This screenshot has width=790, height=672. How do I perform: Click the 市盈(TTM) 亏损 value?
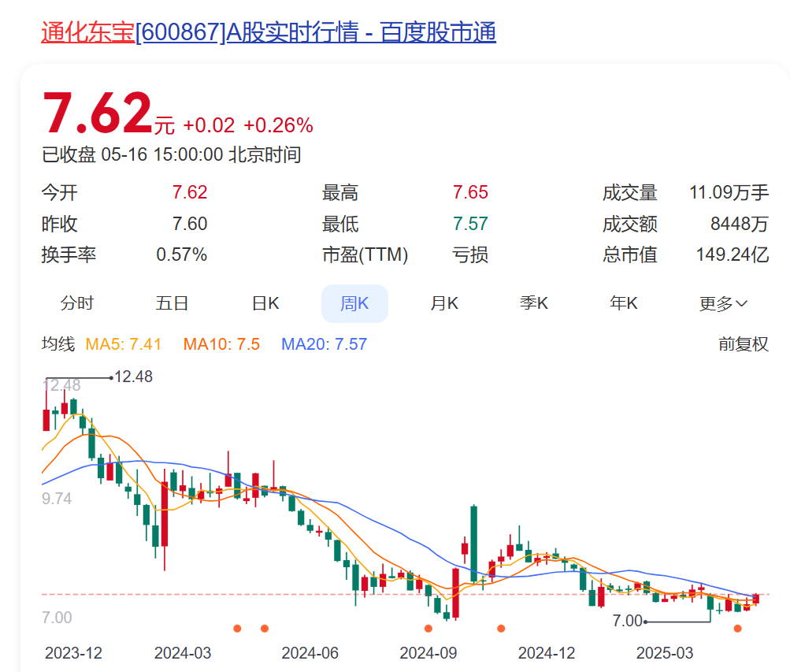tap(470, 254)
